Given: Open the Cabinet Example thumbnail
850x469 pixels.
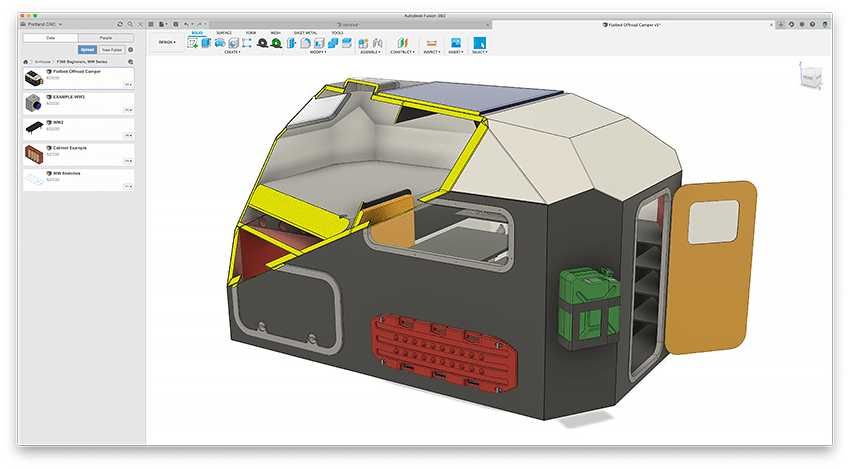Looking at the screenshot, I should click(x=36, y=153).
